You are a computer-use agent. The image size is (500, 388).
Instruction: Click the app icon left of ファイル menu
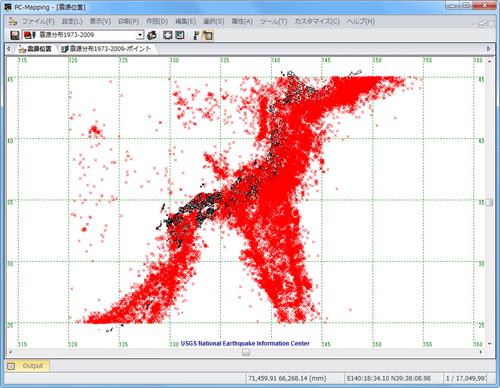tap(13, 22)
